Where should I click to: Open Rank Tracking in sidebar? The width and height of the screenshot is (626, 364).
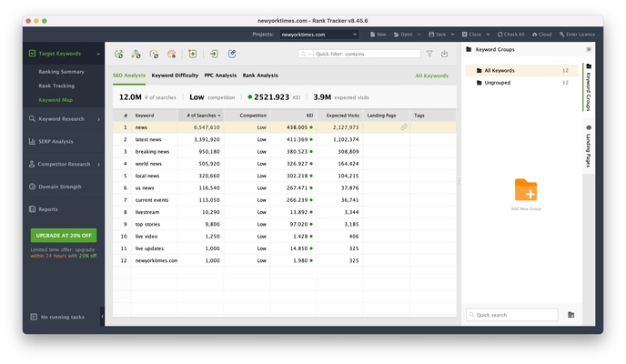point(56,86)
